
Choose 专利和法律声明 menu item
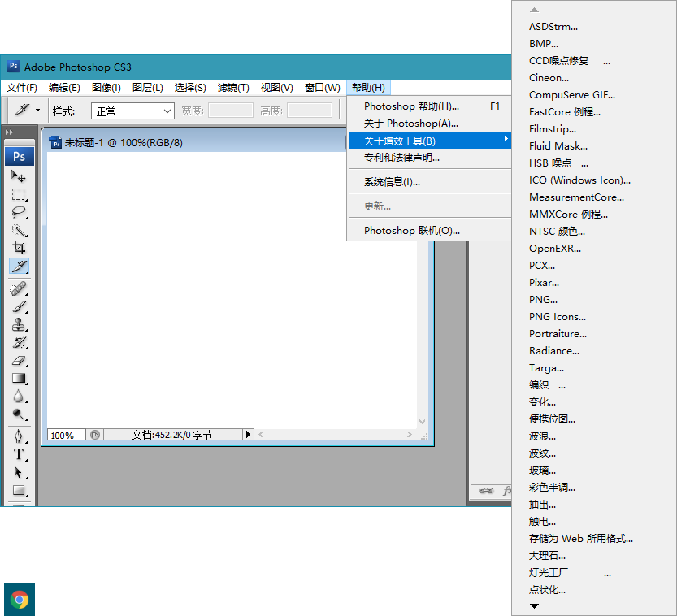pyautogui.click(x=429, y=158)
